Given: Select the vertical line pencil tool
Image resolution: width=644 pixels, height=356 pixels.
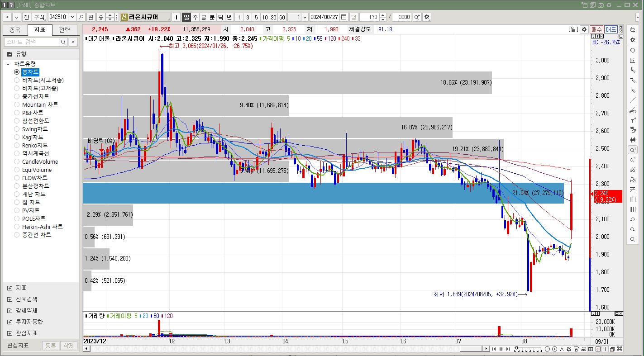Looking at the screenshot, I should [x=633, y=90].
